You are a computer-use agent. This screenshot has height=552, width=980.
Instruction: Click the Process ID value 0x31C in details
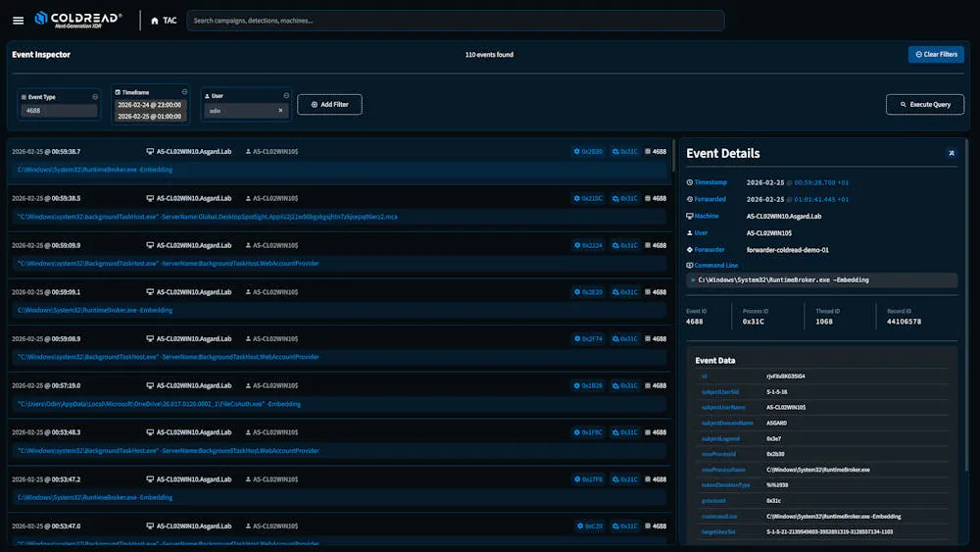[753, 322]
